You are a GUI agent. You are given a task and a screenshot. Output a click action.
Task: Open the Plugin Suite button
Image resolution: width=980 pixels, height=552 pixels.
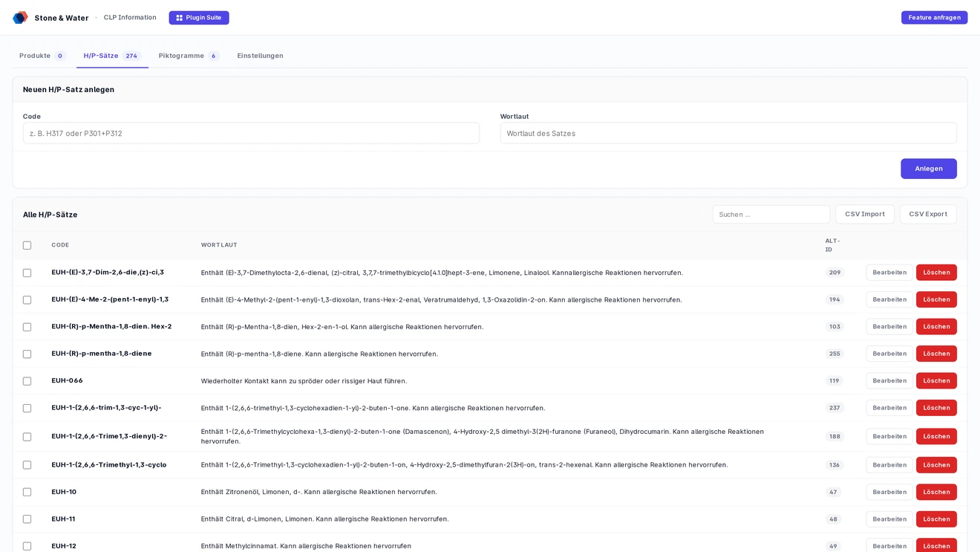pyautogui.click(x=199, y=18)
